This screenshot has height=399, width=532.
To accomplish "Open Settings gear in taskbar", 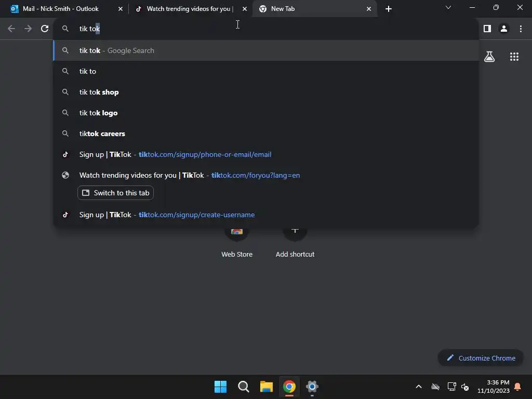I will pyautogui.click(x=312, y=387).
